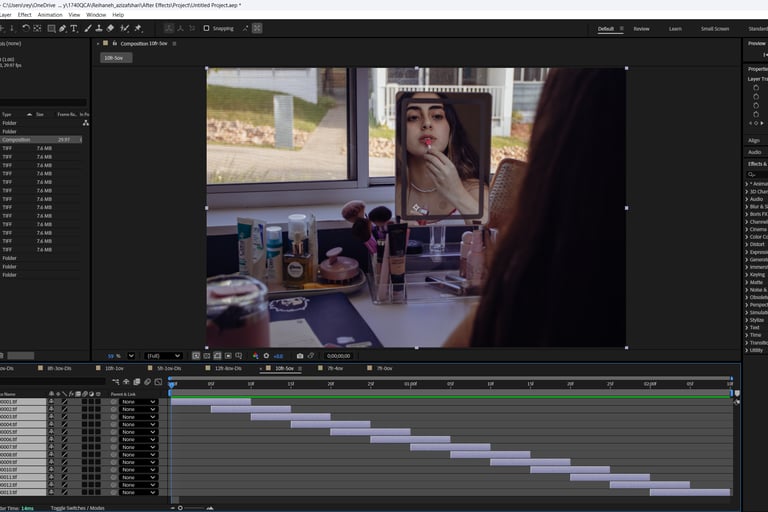The height and width of the screenshot is (512, 768).
Task: Switch to the Learn workspace
Action: 675,29
